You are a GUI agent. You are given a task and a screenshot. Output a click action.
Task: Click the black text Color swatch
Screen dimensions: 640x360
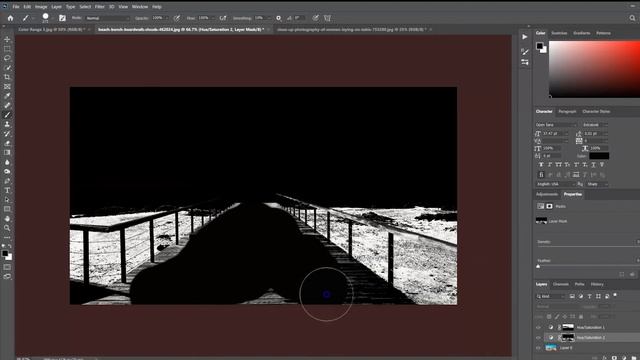click(x=599, y=156)
